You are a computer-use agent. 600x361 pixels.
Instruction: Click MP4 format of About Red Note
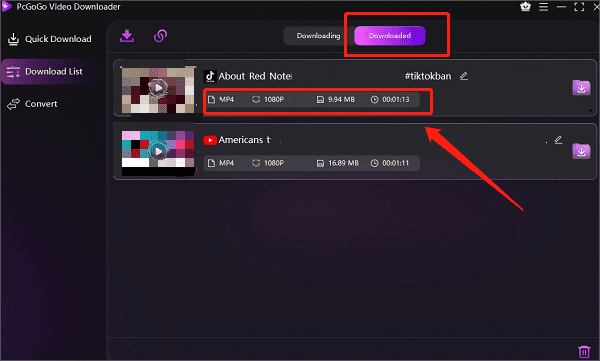226,100
